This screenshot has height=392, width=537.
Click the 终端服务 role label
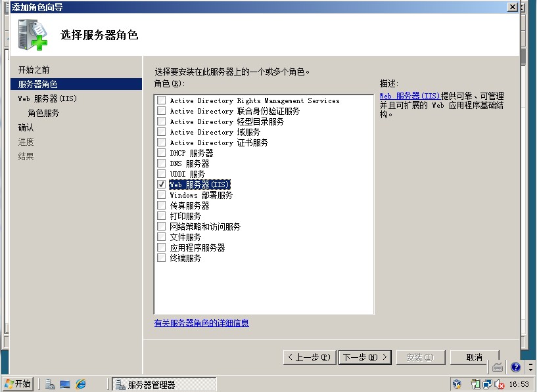coord(185,258)
